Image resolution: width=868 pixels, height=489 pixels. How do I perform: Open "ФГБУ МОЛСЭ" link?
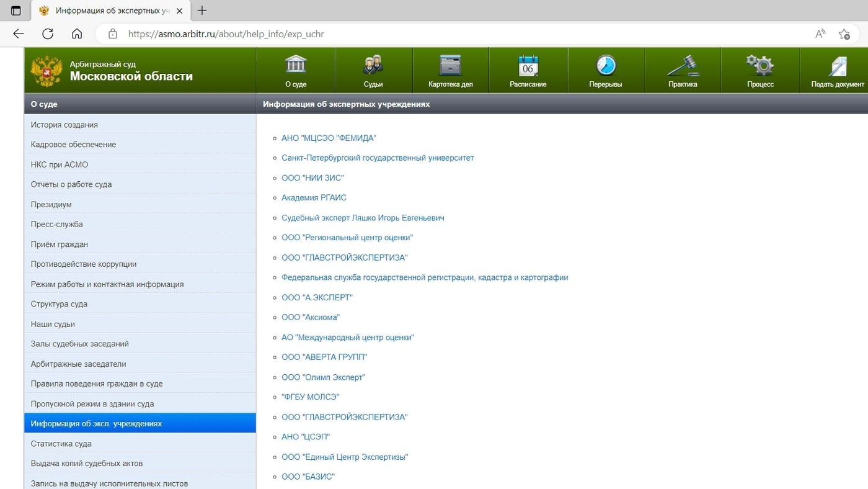click(311, 397)
